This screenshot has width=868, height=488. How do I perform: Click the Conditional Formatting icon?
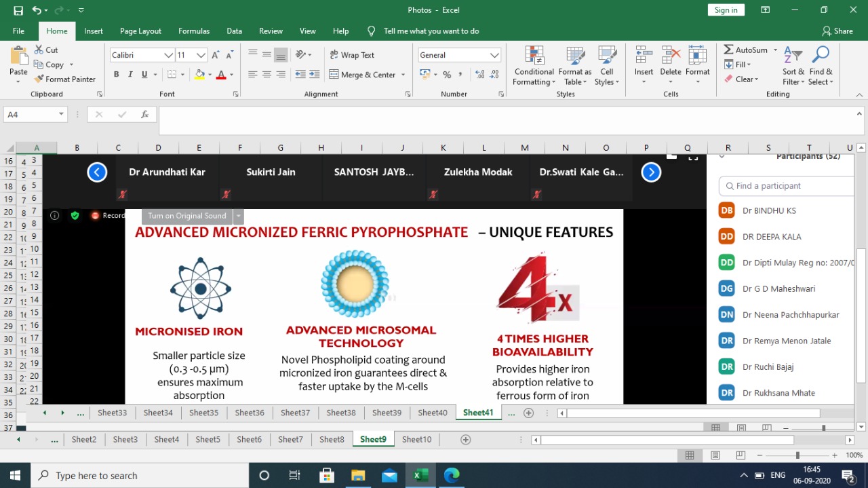coord(534,56)
